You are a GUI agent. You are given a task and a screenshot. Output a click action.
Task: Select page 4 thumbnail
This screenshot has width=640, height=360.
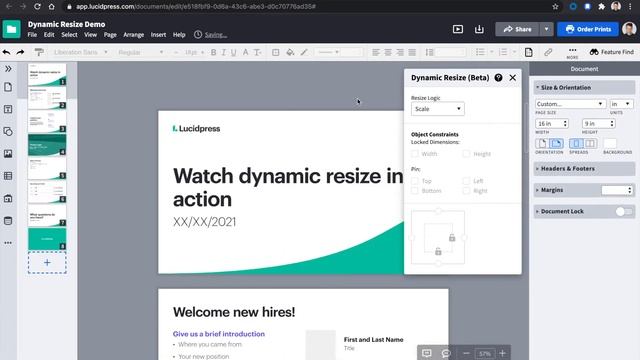[x=47, y=145]
